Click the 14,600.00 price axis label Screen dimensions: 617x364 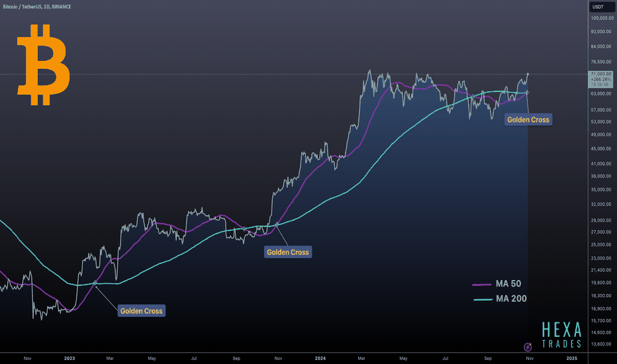point(602,332)
